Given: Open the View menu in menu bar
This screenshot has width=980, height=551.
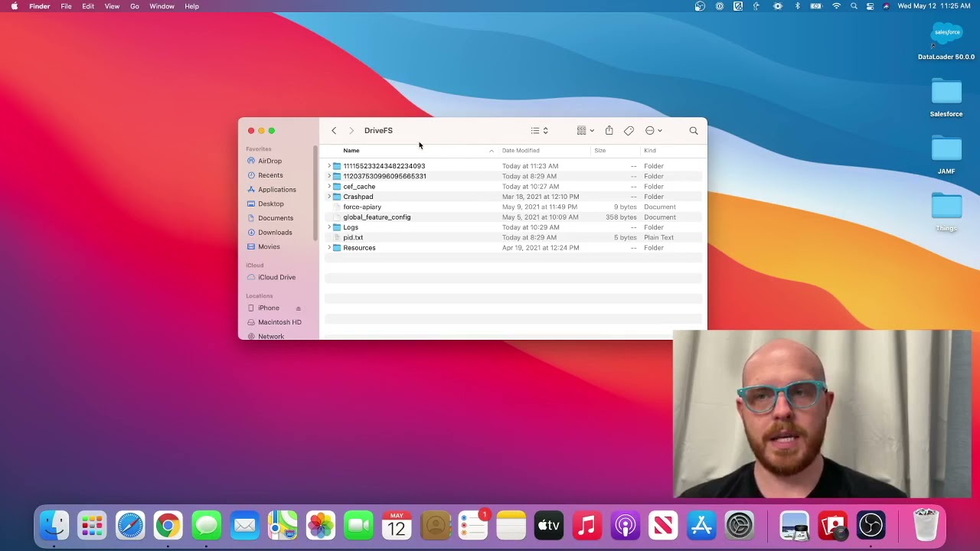Looking at the screenshot, I should pos(112,6).
